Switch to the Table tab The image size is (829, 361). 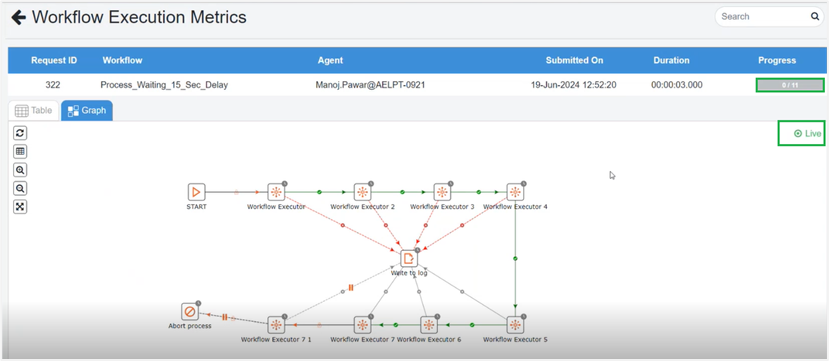pos(34,110)
